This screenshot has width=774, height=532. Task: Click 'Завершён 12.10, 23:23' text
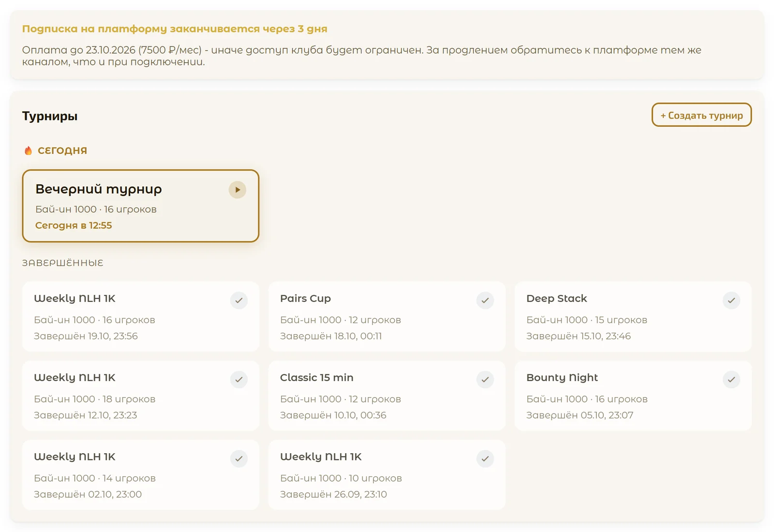point(86,415)
